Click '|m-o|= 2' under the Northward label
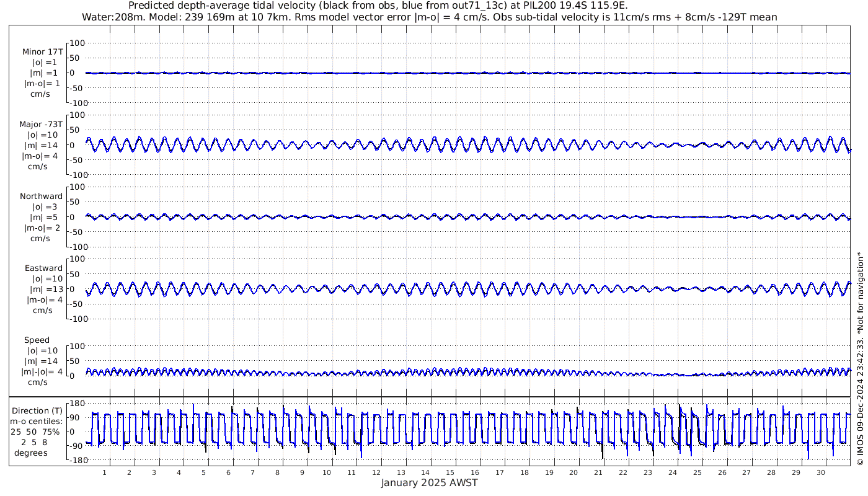The height and width of the screenshot is (496, 868). point(42,228)
